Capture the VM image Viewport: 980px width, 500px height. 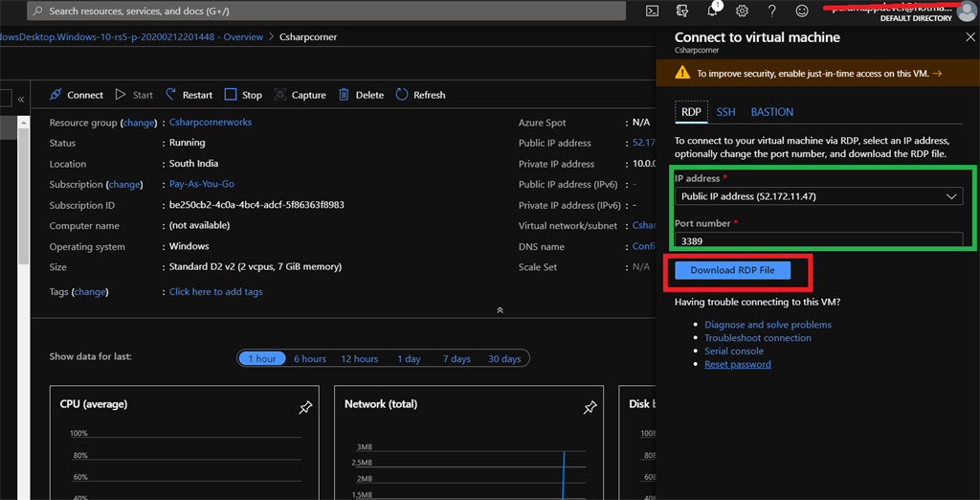coord(300,95)
